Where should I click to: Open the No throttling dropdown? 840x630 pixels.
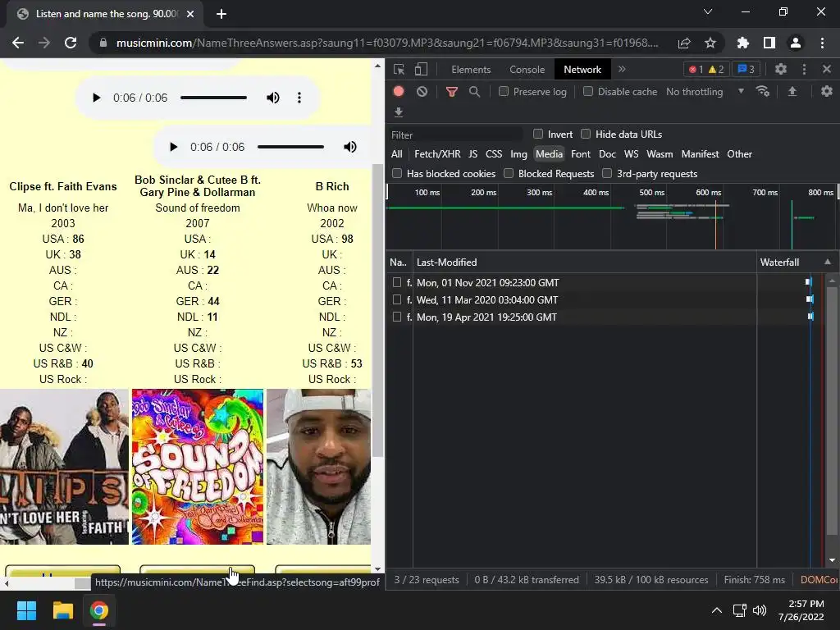[705, 92]
